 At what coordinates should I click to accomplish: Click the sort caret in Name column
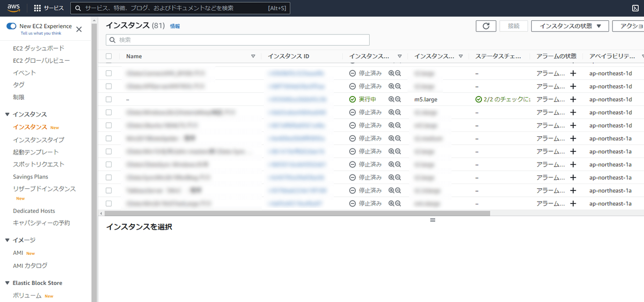point(253,56)
